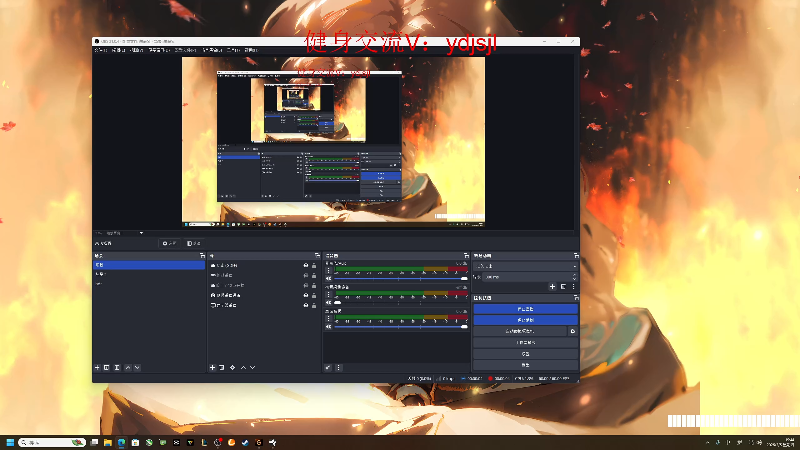The image size is (800, 450).
Task: Move selected scene up
Action: click(128, 367)
